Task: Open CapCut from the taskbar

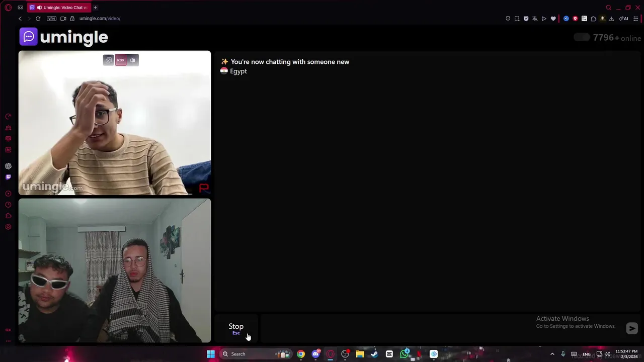Action: click(389, 354)
